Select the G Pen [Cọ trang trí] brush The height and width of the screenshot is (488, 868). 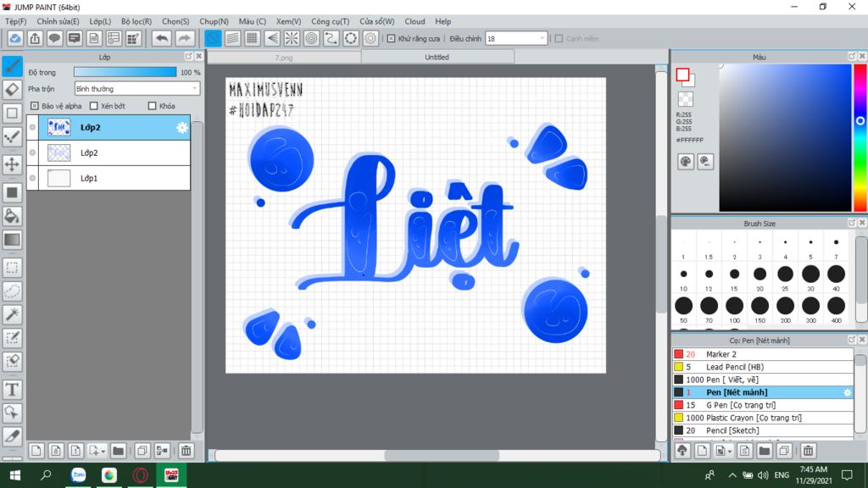tap(763, 405)
